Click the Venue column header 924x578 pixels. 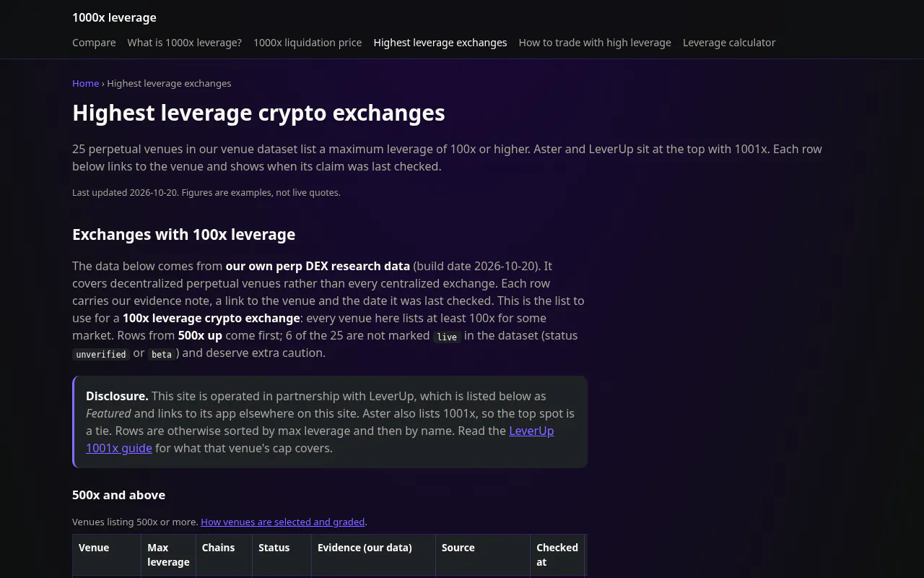click(x=106, y=555)
